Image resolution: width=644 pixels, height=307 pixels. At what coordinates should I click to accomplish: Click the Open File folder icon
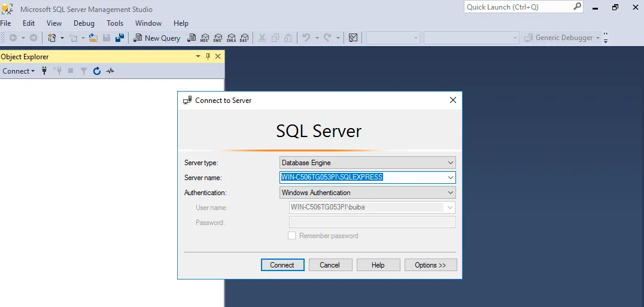tap(93, 38)
